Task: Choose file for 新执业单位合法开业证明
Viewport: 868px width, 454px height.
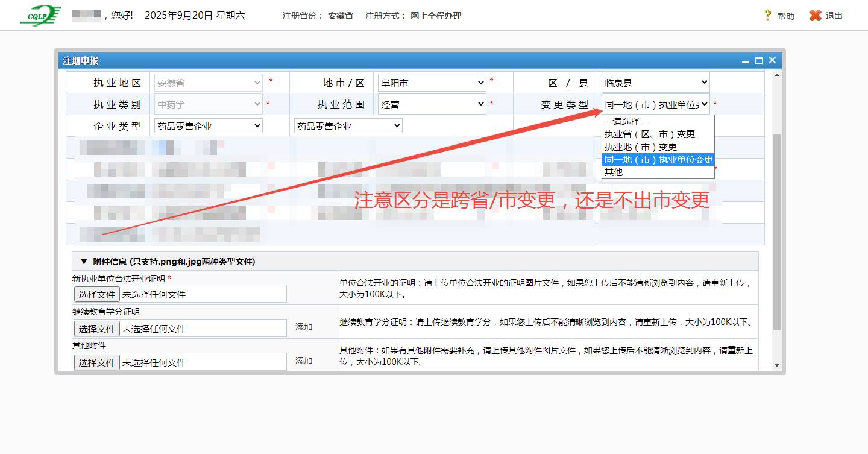Action: [97, 294]
